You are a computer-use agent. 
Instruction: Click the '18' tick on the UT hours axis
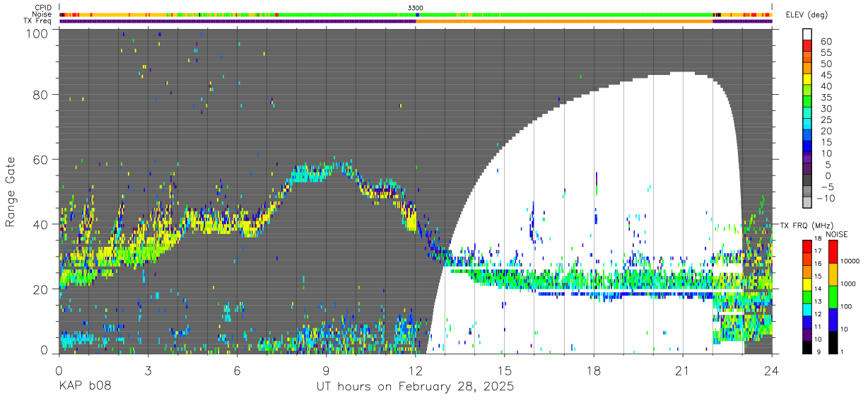pos(594,370)
